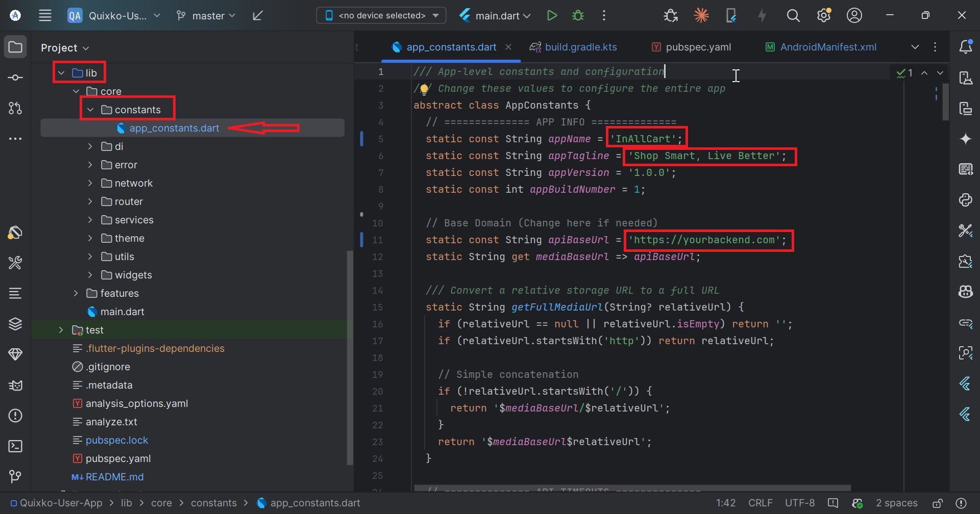Open the Project tool window
The width and height of the screenshot is (980, 514).
click(x=15, y=47)
